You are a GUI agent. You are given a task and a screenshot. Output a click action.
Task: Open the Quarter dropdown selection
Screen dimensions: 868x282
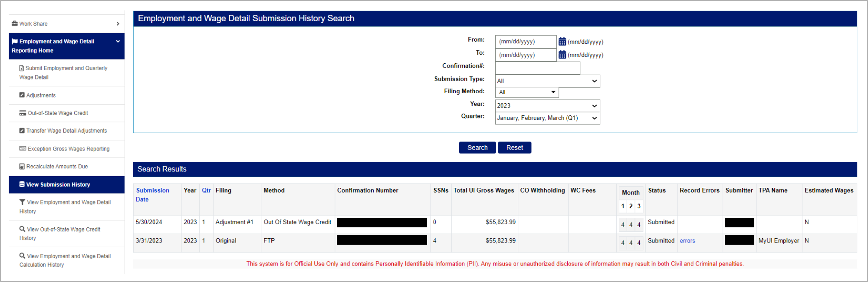pos(547,118)
